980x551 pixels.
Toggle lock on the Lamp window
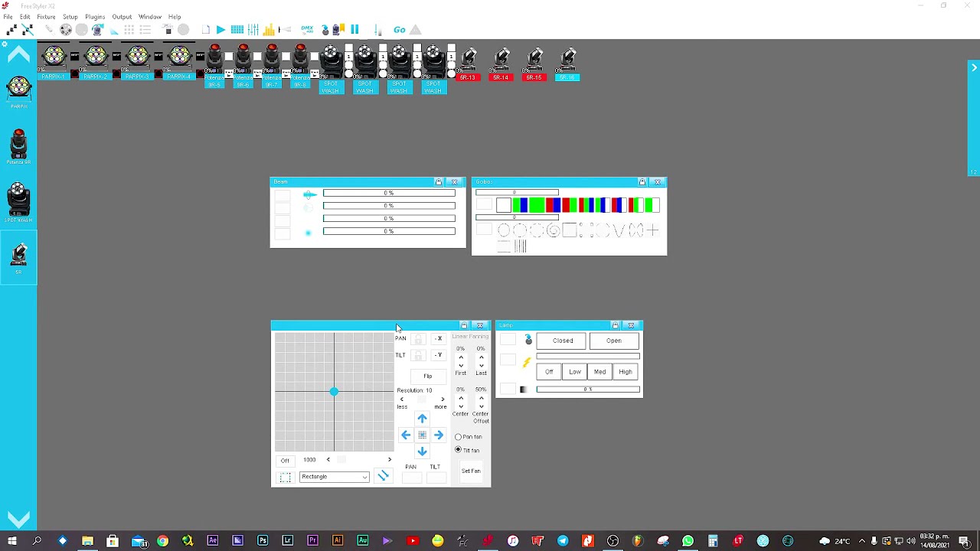tap(615, 326)
